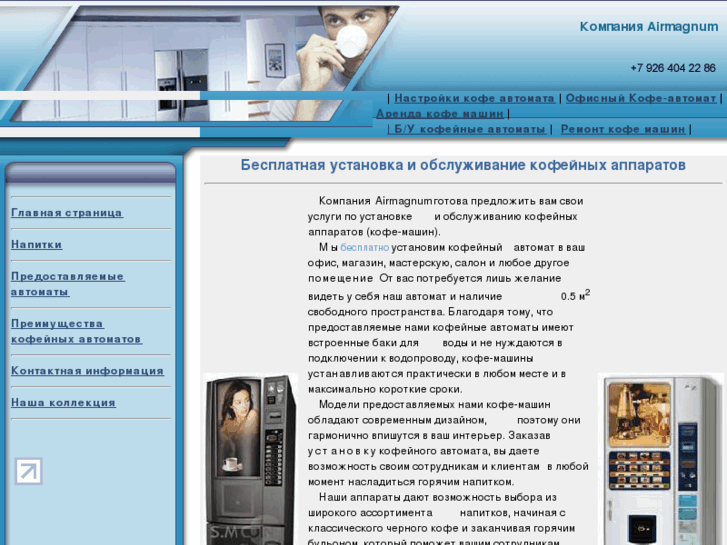This screenshot has width=727, height=545.
Task: Open the Главная страница link
Action: [67, 213]
